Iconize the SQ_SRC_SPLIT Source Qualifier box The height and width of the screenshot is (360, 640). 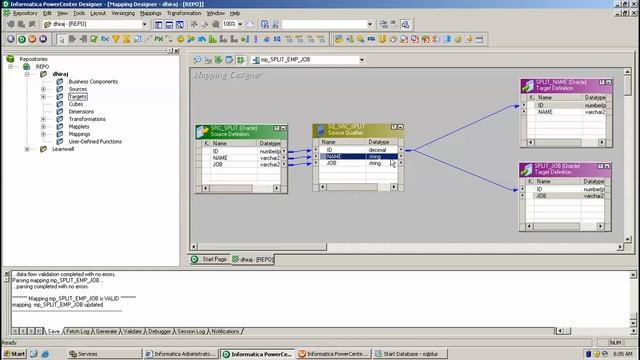(400, 127)
